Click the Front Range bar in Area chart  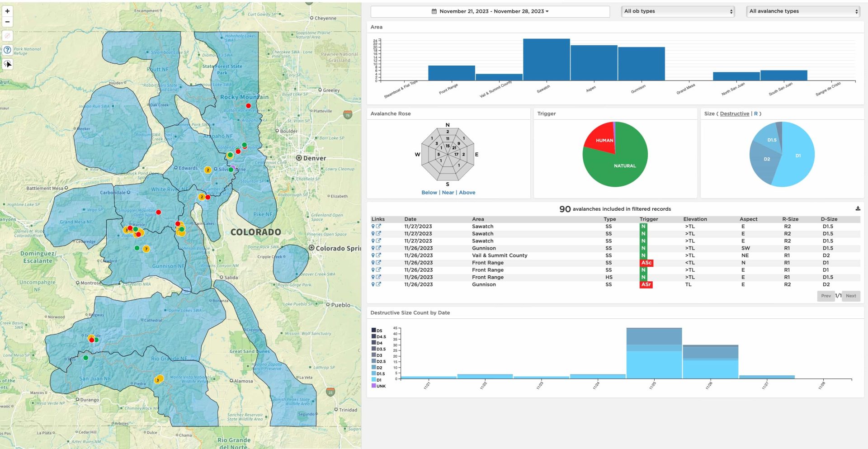click(452, 73)
